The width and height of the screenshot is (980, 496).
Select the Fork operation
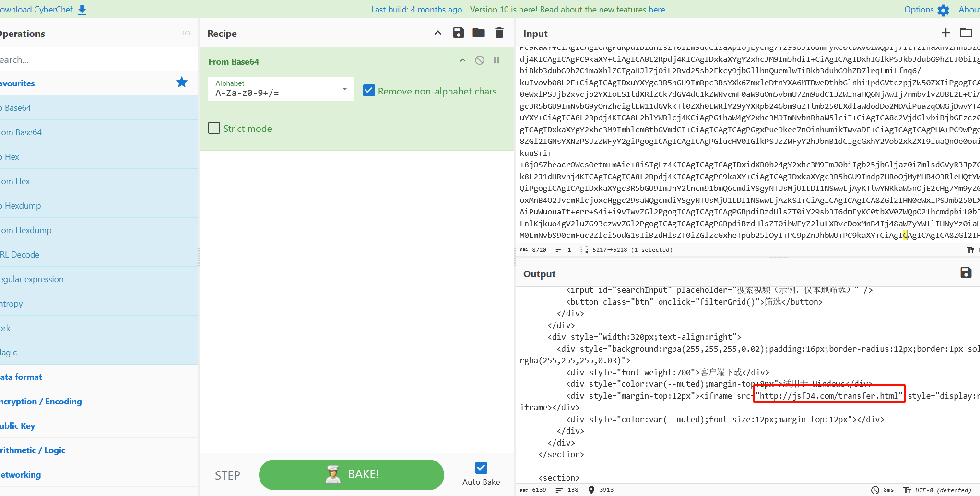[98, 328]
